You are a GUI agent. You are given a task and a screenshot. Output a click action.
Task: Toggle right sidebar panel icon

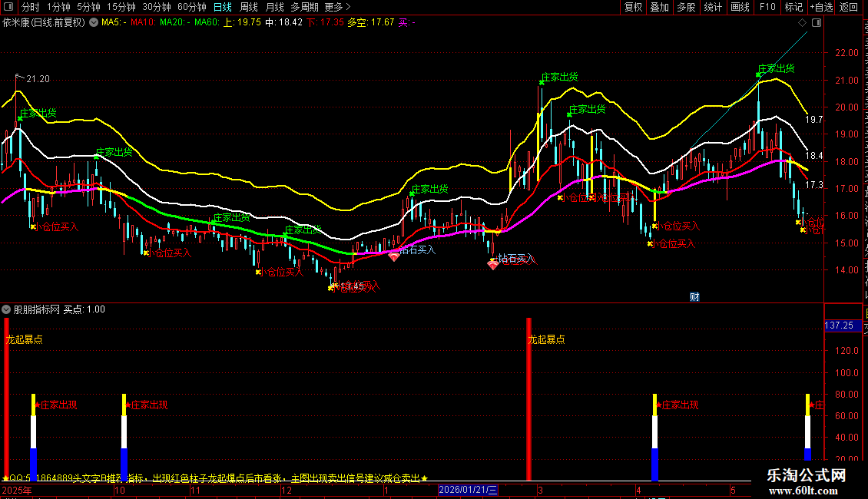[x=817, y=23]
